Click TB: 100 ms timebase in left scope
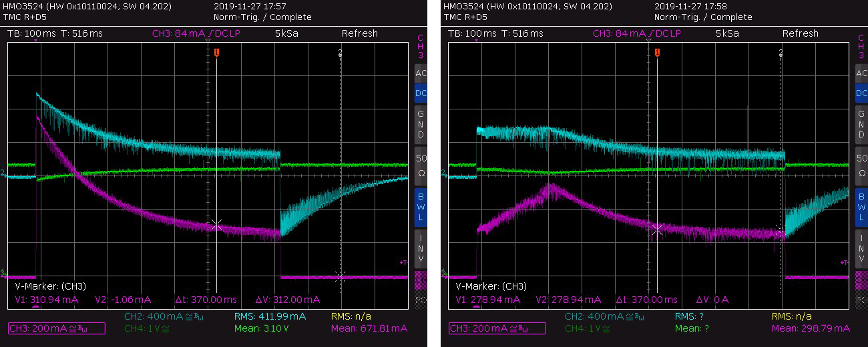 tap(31, 33)
